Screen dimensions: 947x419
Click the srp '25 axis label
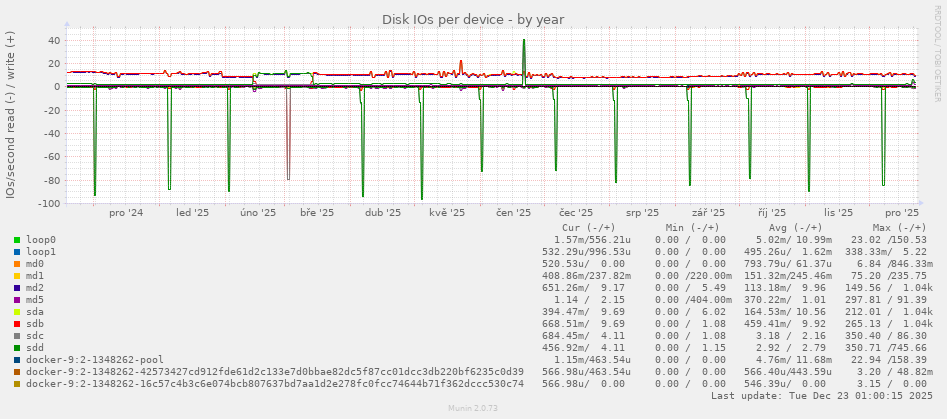642,213
